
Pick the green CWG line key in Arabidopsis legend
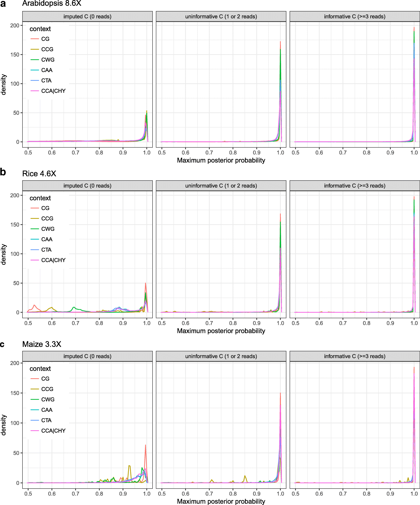pyautogui.click(x=35, y=60)
